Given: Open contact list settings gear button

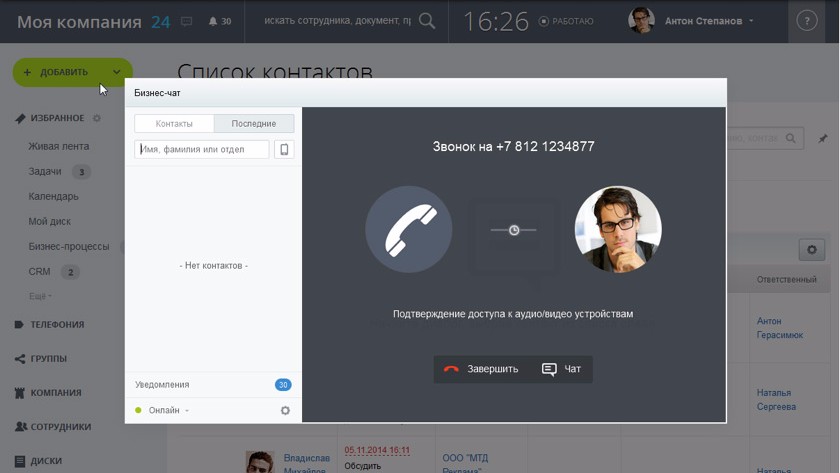Looking at the screenshot, I should [x=812, y=250].
